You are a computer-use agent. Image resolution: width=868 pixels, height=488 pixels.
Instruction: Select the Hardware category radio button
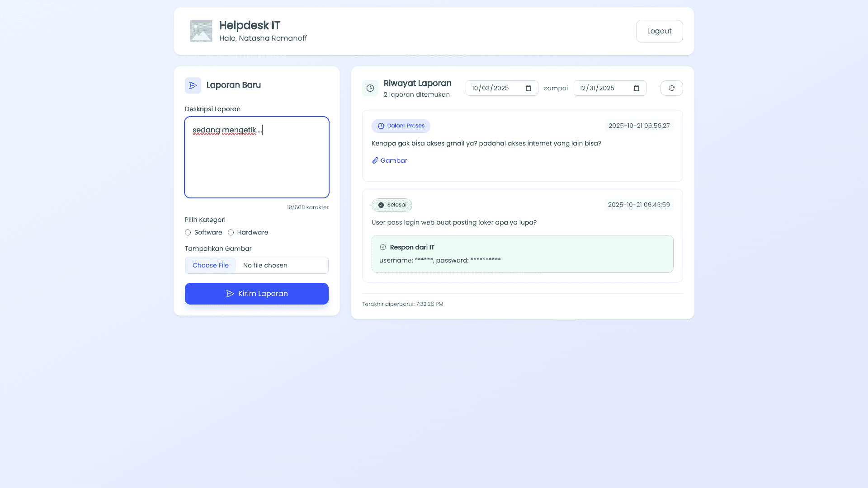point(231,232)
